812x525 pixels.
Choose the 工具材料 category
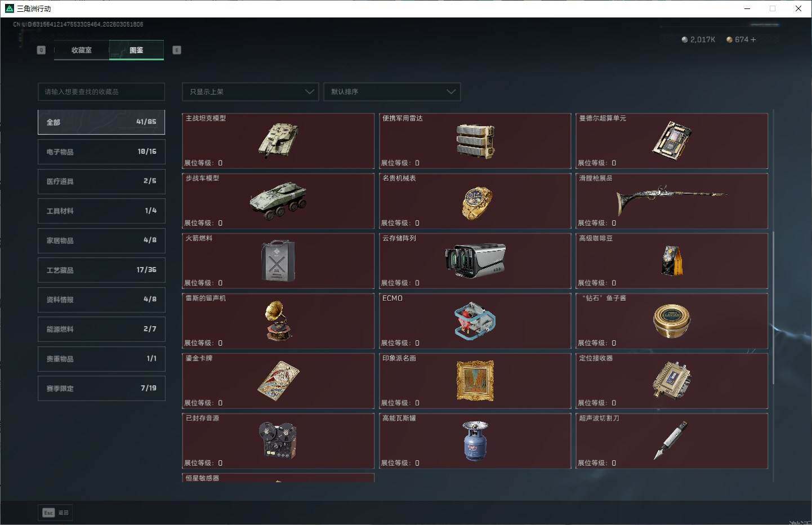(x=101, y=211)
